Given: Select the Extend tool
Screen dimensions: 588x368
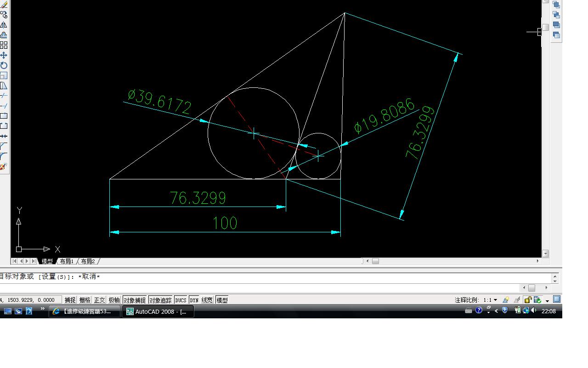Looking at the screenshot, I should (4, 106).
